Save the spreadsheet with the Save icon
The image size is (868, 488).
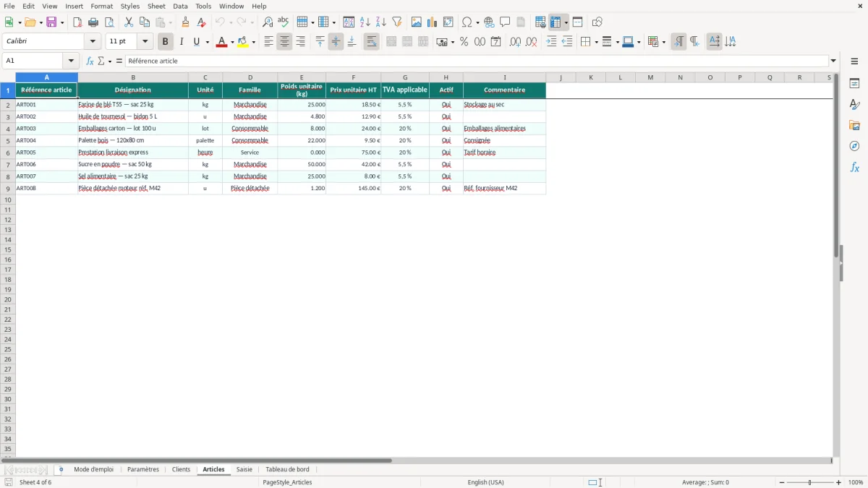[51, 22]
